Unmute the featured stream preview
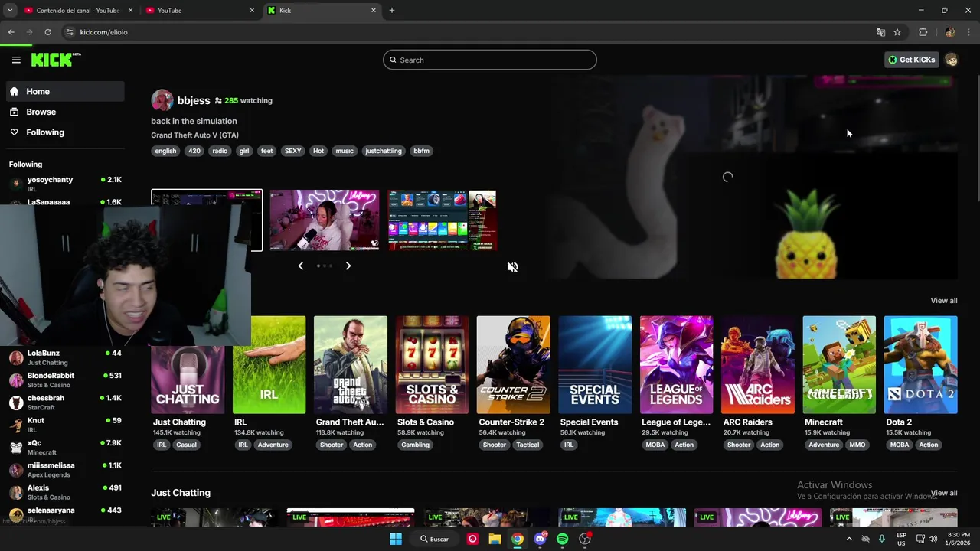 click(x=512, y=267)
